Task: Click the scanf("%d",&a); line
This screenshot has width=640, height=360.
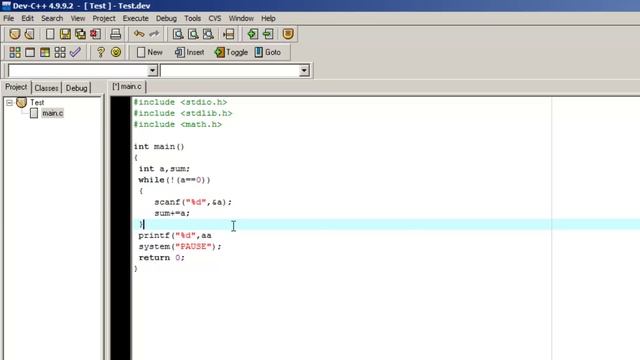Action: coord(193,202)
